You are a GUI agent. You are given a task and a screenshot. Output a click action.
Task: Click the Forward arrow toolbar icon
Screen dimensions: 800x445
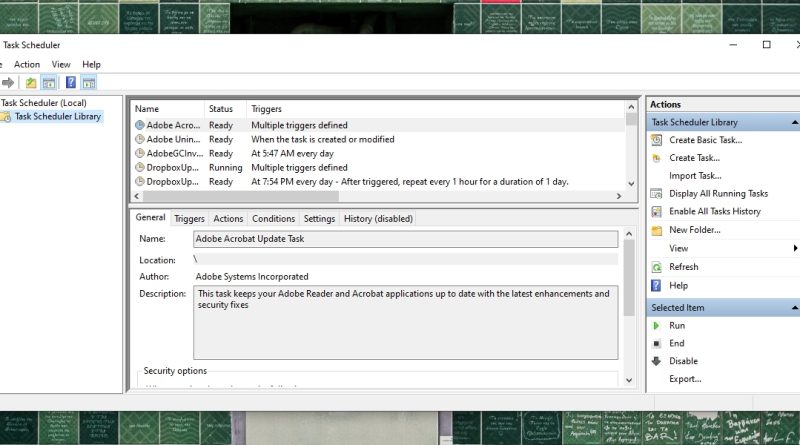tap(8, 83)
